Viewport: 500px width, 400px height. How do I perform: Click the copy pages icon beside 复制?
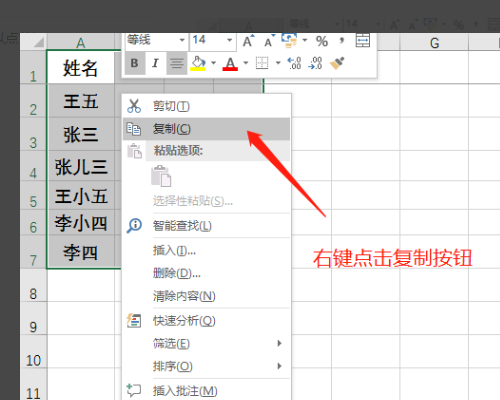(134, 129)
